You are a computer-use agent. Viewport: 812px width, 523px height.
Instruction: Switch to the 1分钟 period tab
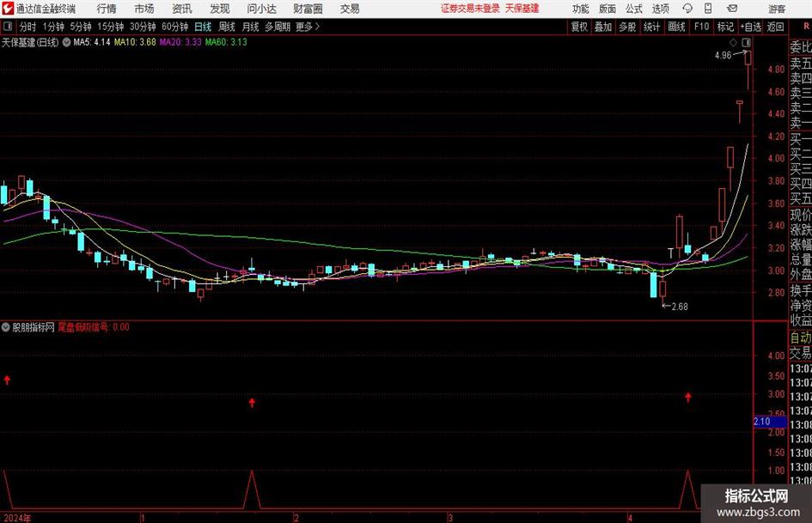click(x=53, y=27)
